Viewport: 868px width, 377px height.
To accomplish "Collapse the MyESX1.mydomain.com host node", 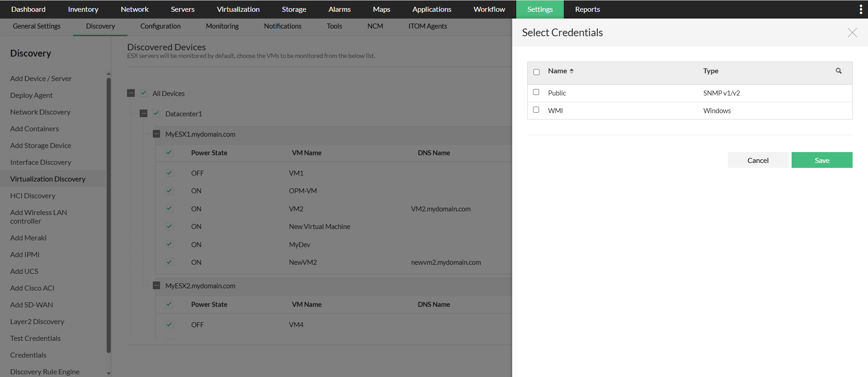I will tap(156, 134).
